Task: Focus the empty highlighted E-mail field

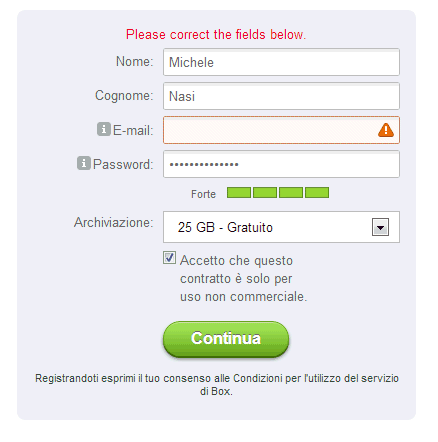Action: click(281, 130)
